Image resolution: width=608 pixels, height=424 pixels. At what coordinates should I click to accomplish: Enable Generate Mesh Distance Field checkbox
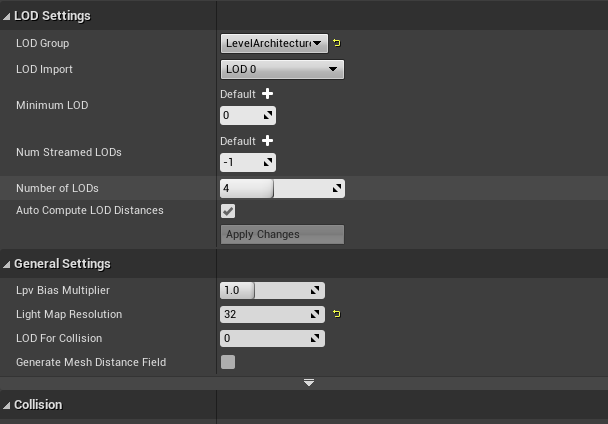(228, 362)
